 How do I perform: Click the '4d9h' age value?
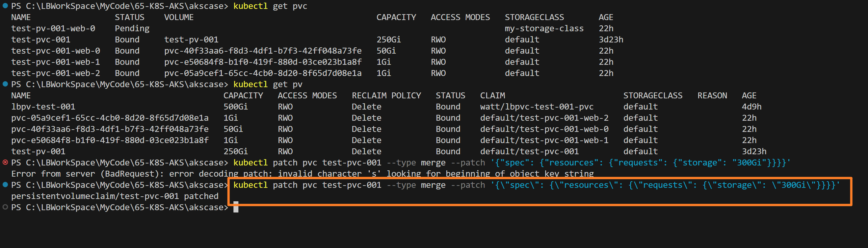(751, 107)
